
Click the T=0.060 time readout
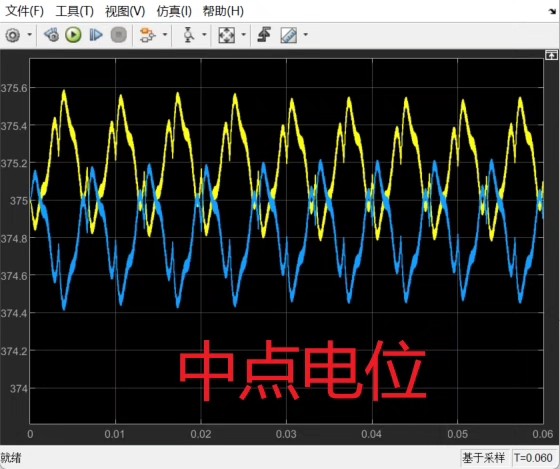(x=533, y=458)
